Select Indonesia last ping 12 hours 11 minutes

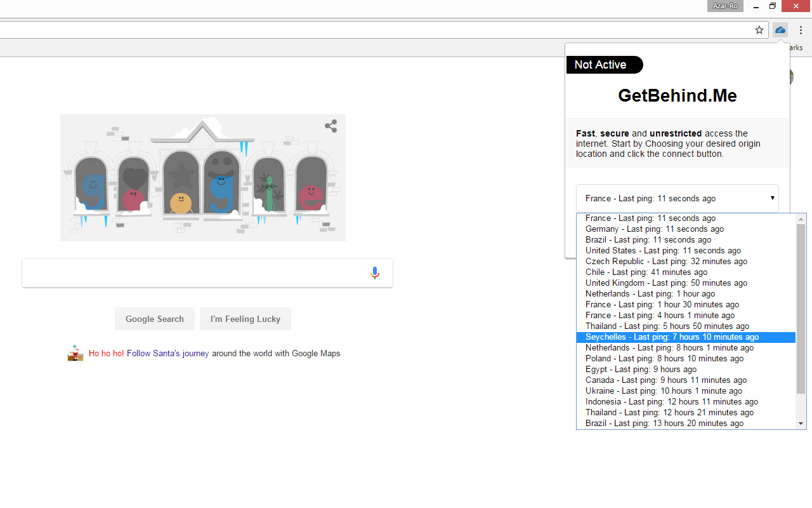pyautogui.click(x=686, y=401)
